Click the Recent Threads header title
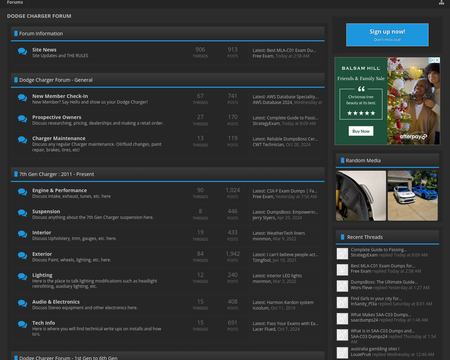Image resolution: width=450 pixels, height=360 pixels. pyautogui.click(x=365, y=237)
